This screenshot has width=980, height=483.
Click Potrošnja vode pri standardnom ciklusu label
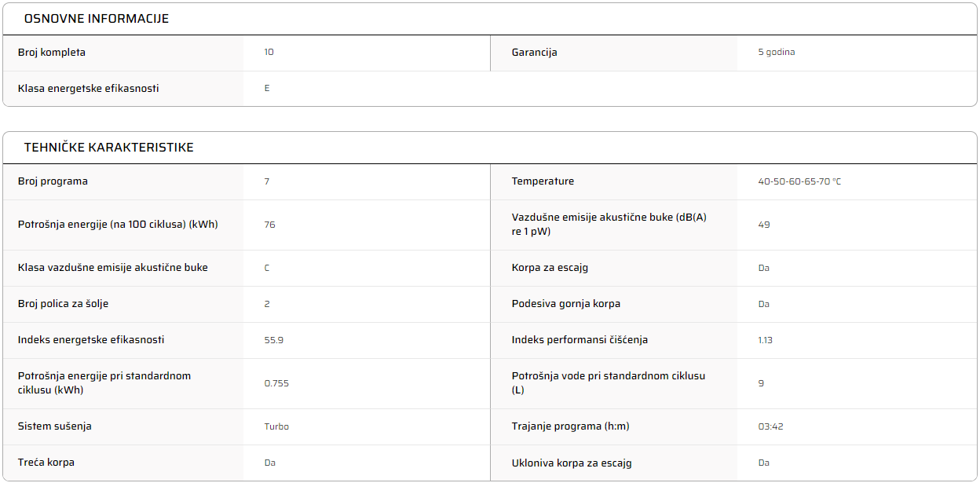[609, 383]
